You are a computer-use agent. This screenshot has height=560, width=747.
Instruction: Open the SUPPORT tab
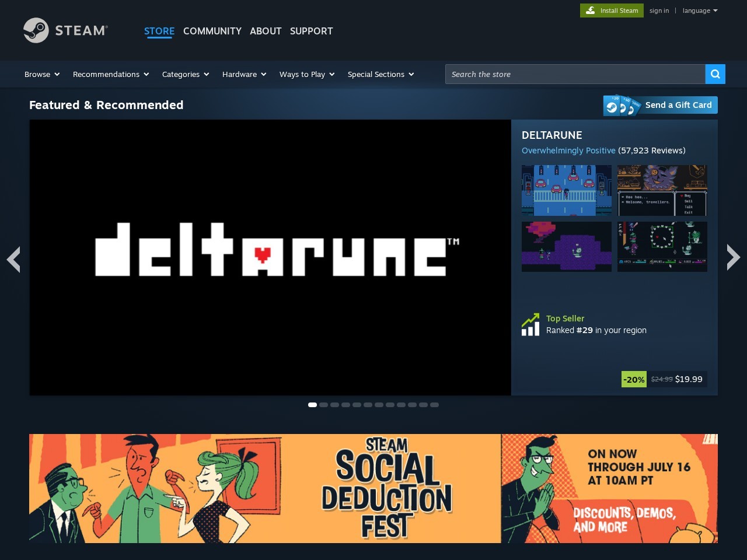click(312, 31)
